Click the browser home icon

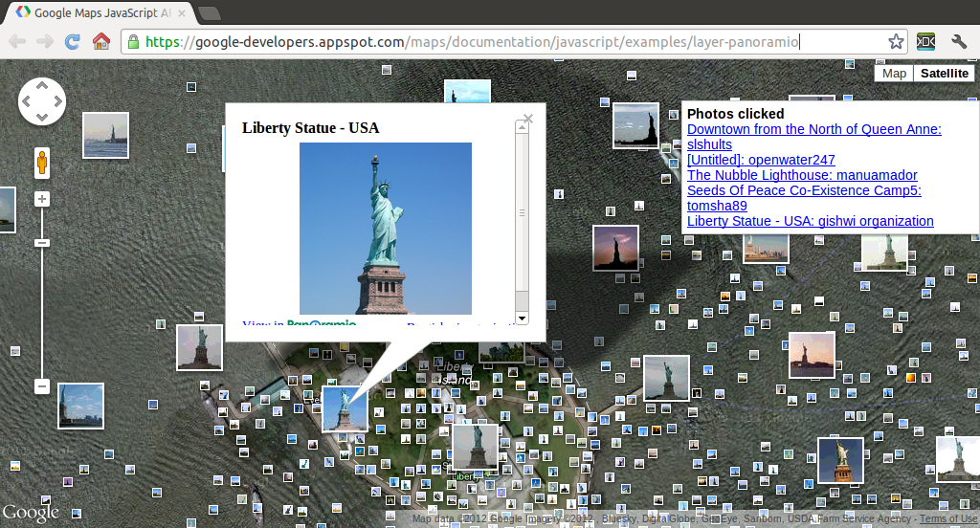pos(100,41)
